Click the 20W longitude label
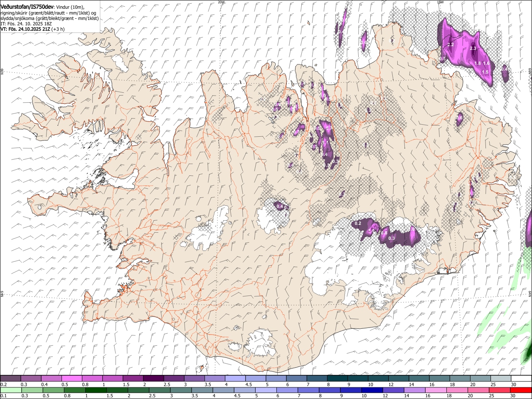 (x=221, y=2)
